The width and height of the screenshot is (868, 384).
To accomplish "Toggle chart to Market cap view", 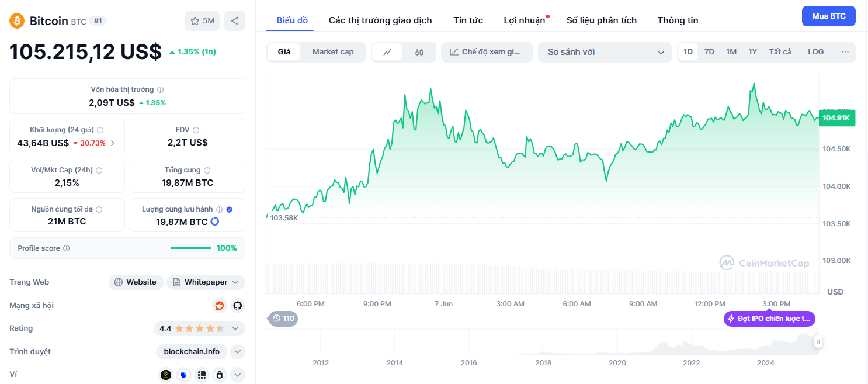I will 333,52.
